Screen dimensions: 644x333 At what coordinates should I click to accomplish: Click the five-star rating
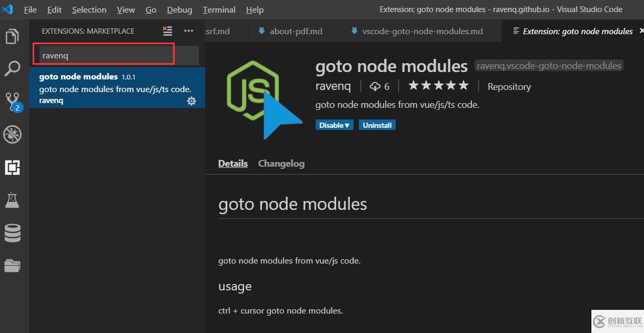[x=438, y=85]
